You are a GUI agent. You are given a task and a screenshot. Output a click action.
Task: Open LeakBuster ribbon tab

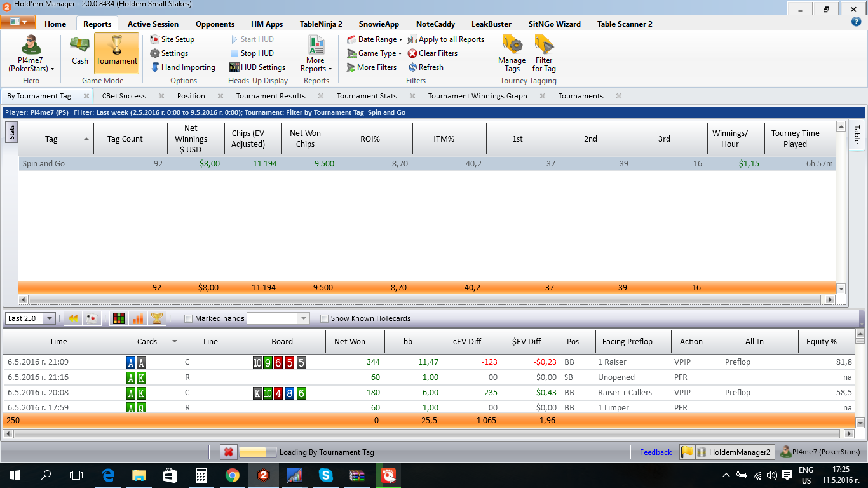[491, 24]
